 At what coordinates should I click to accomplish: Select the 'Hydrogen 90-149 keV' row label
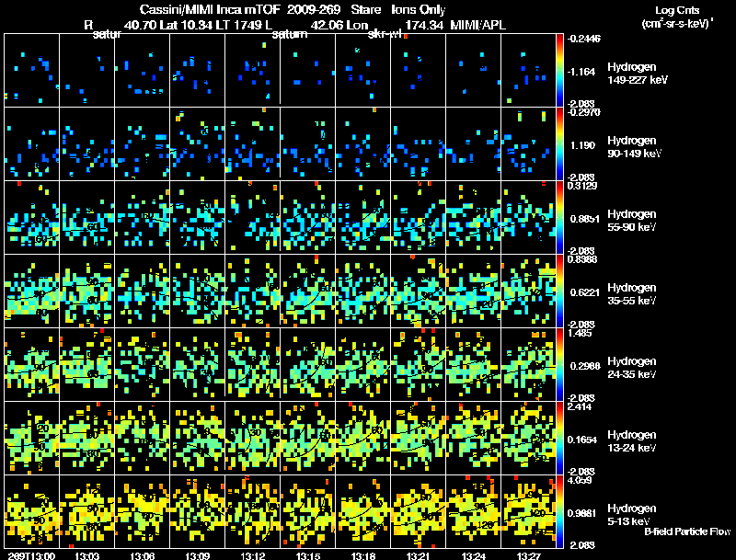click(x=634, y=147)
